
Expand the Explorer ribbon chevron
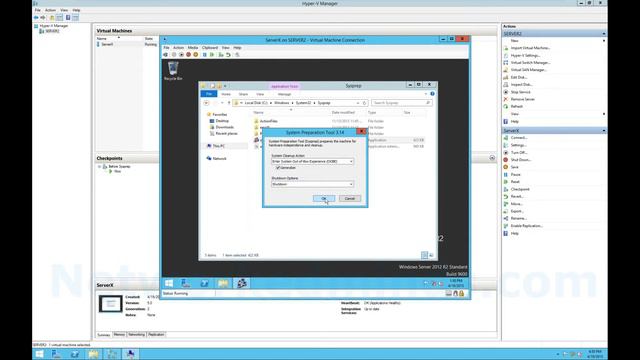pos(426,94)
